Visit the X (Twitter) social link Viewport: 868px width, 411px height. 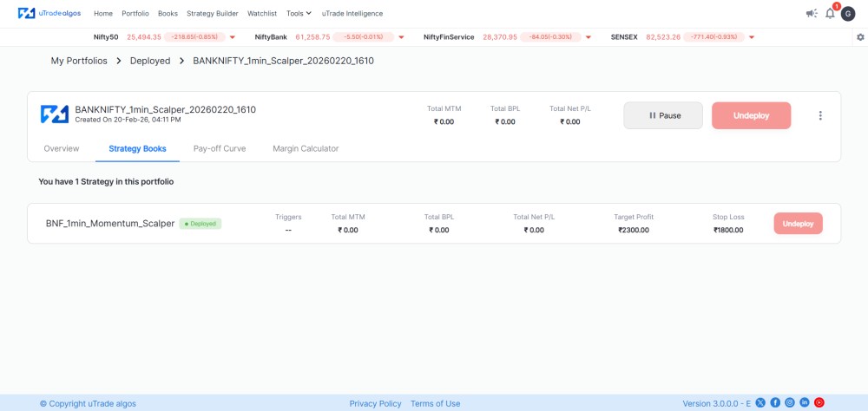click(760, 402)
